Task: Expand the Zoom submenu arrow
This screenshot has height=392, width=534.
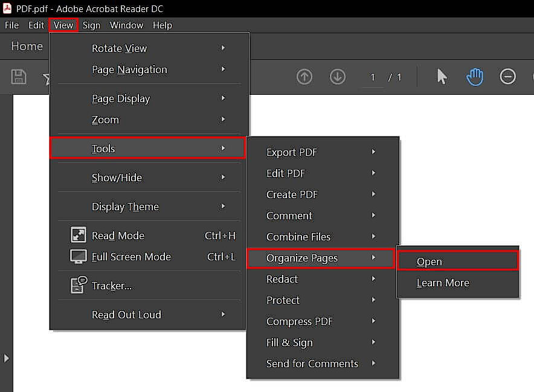Action: pos(223,120)
